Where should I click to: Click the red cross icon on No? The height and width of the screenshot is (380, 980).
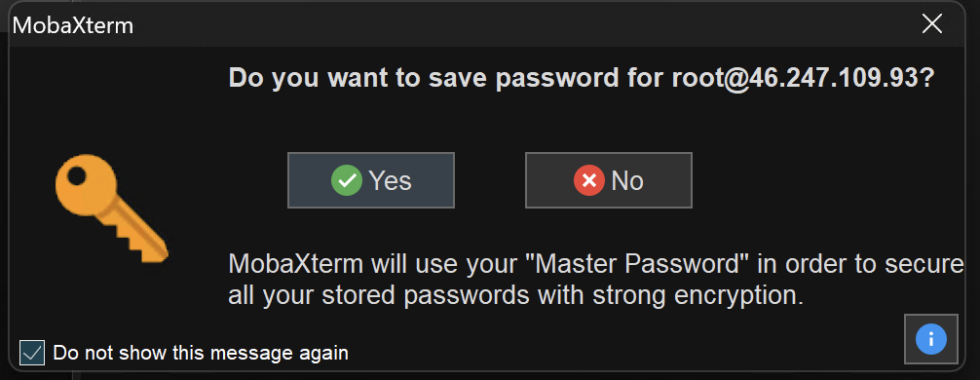point(589,180)
